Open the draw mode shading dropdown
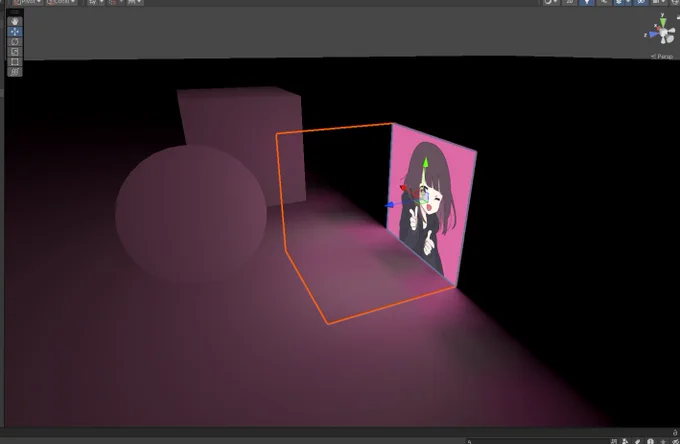This screenshot has height=444, width=680. point(551,2)
